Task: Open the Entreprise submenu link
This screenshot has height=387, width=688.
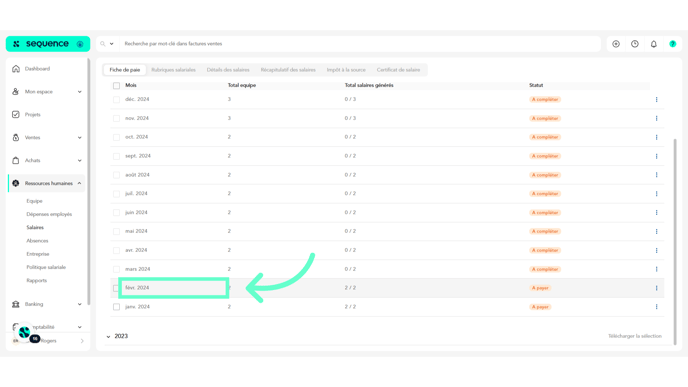Action: coord(37,254)
